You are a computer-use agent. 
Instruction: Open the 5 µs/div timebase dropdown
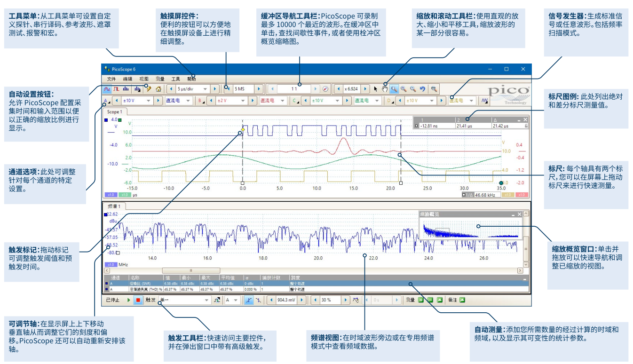pyautogui.click(x=205, y=88)
